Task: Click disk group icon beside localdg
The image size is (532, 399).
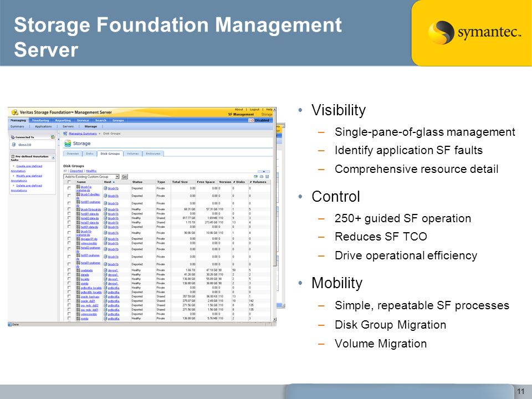Action: (78, 279)
